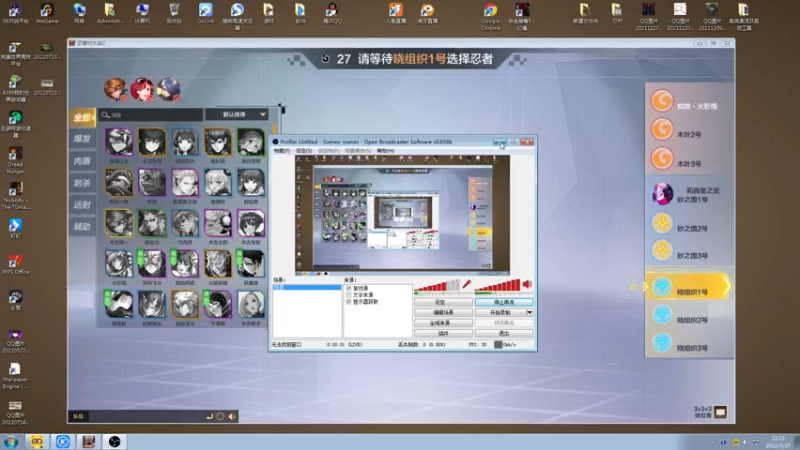Select the 砂之国2号 star icon

point(662,223)
